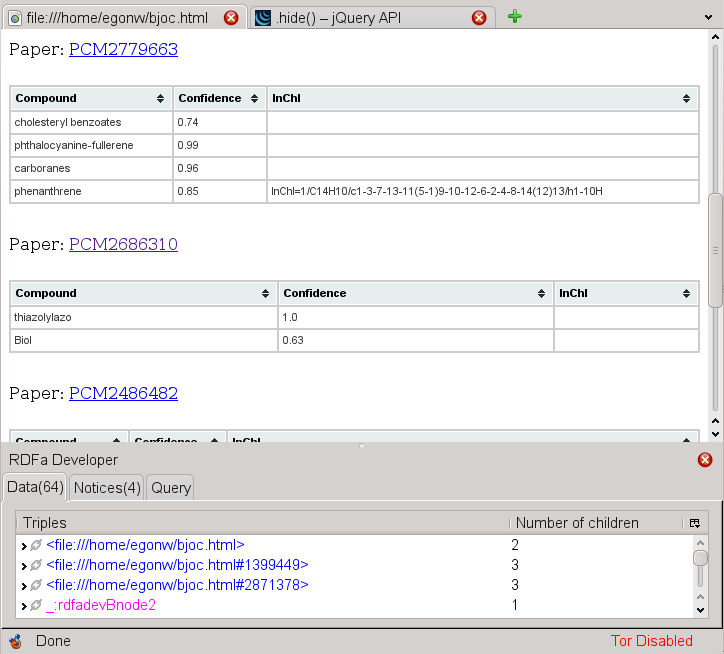This screenshot has width=724, height=654.
Task: Expand the bjoc.html#1399449 tree node
Action: [x=24, y=566]
